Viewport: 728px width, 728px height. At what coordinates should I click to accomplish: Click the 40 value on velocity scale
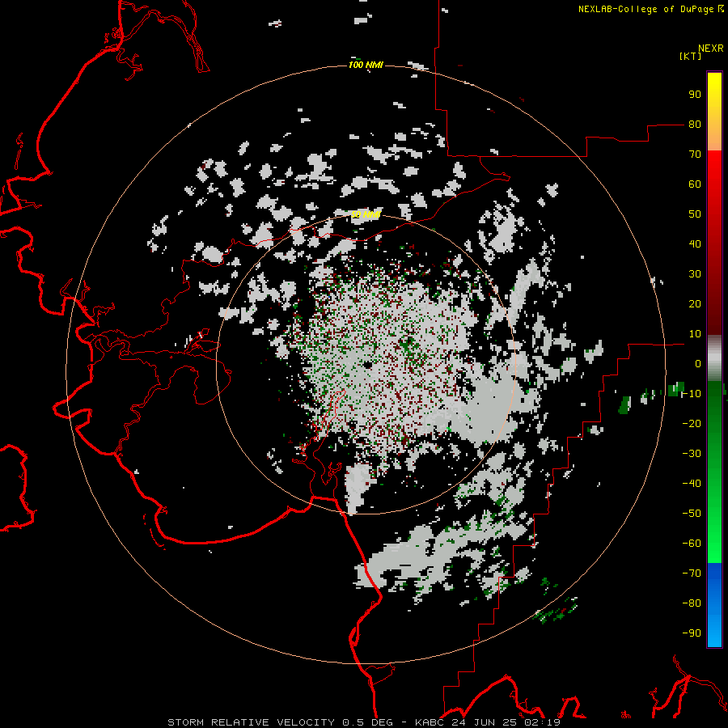(695, 243)
